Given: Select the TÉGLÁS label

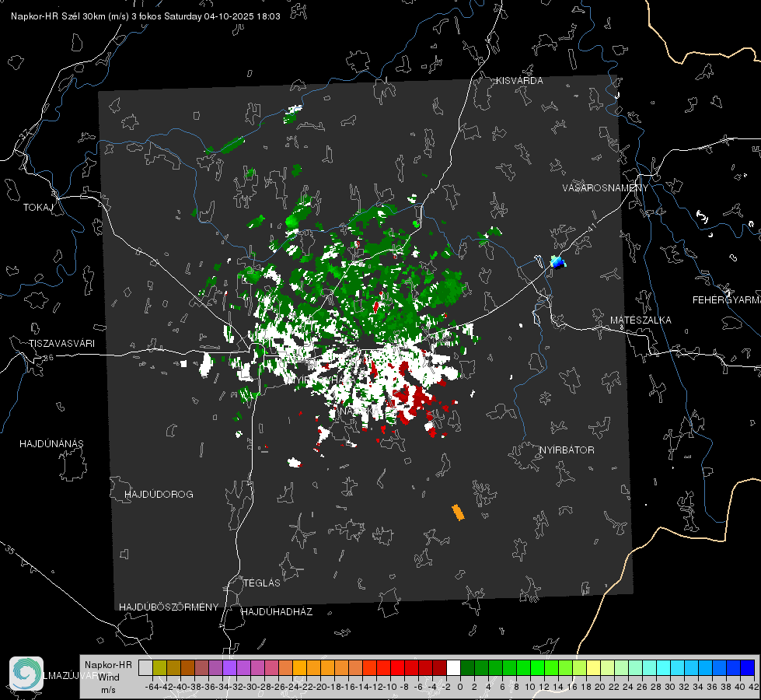Looking at the screenshot, I should click(262, 583).
